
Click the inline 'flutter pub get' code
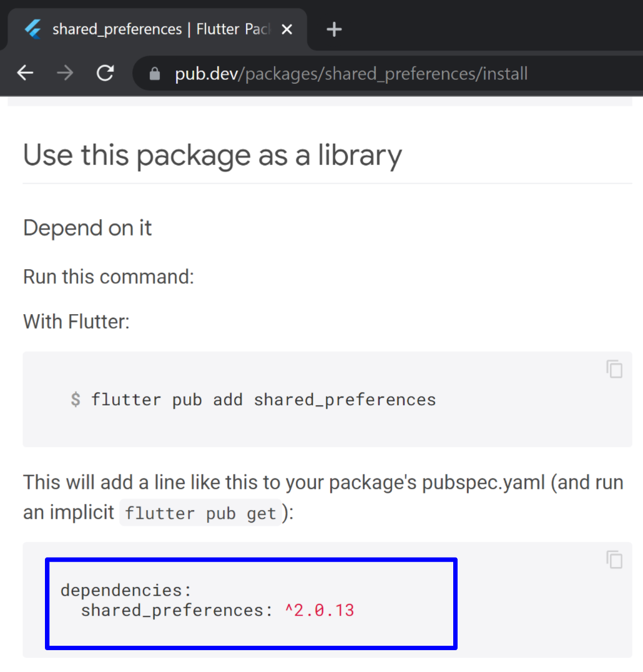[200, 513]
